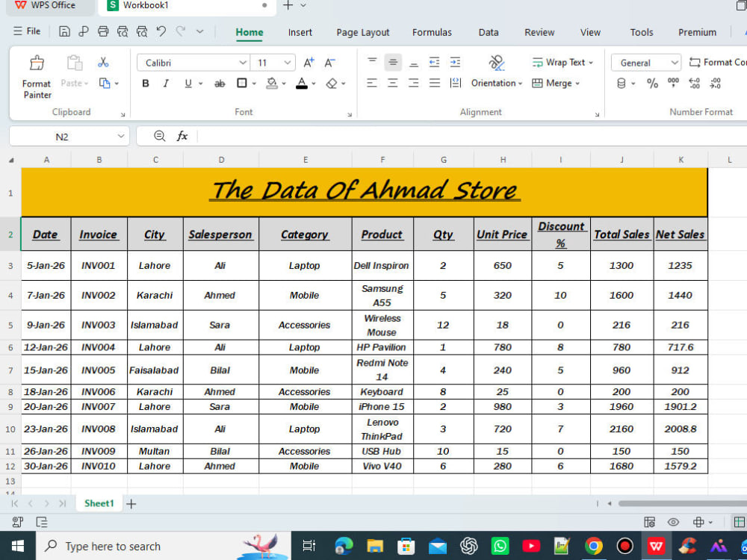747x560 pixels.
Task: Click the taskbar search box
Action: tap(164, 546)
